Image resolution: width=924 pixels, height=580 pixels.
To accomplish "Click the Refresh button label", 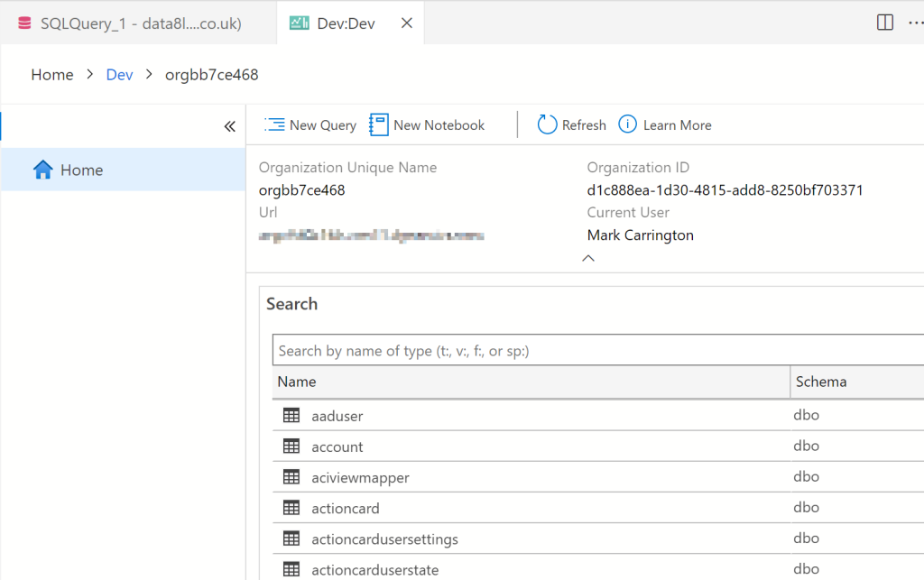I will [x=584, y=125].
